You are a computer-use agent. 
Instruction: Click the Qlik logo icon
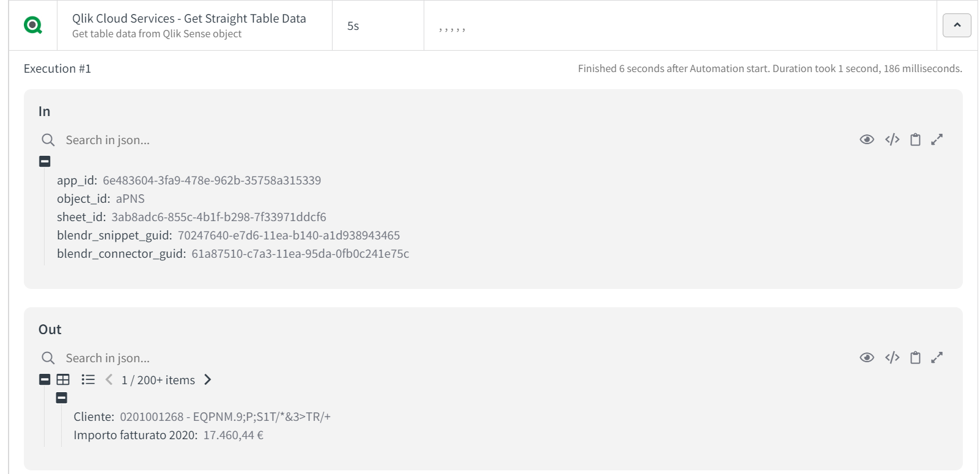[x=33, y=25]
